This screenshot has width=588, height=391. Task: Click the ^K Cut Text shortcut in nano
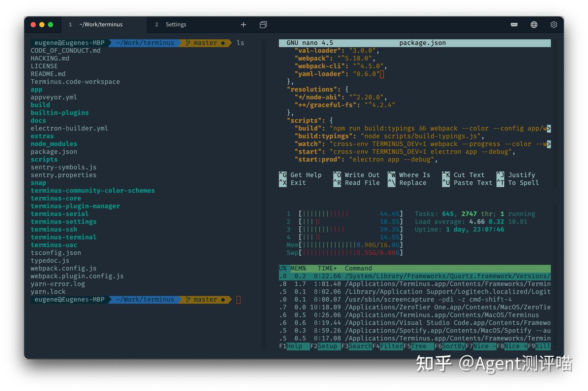click(x=463, y=175)
